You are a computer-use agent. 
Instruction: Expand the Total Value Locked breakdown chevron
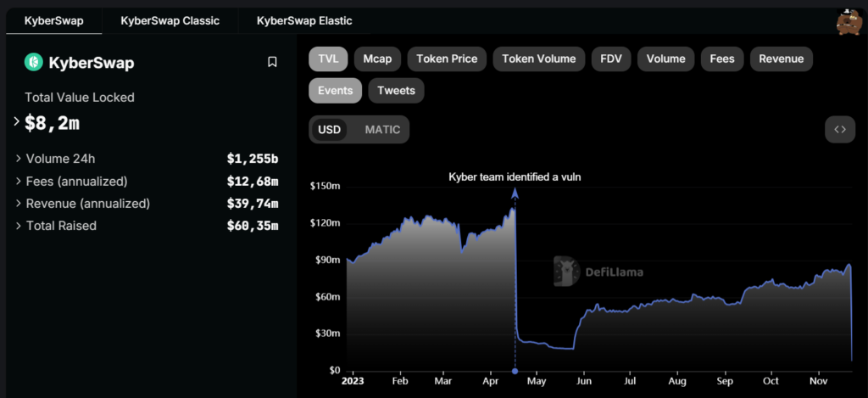(x=17, y=121)
